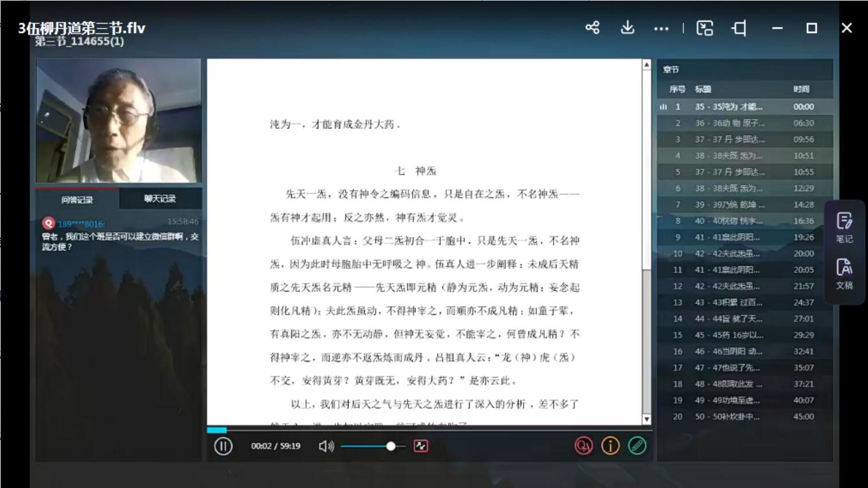Move the volume slider handle
Screen dimensions: 868x488
point(391,445)
